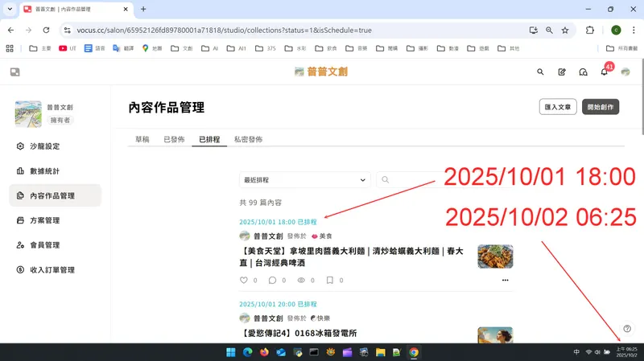The width and height of the screenshot is (644, 361).
Task: Open the YouTube UT bookmark
Action: point(68,48)
